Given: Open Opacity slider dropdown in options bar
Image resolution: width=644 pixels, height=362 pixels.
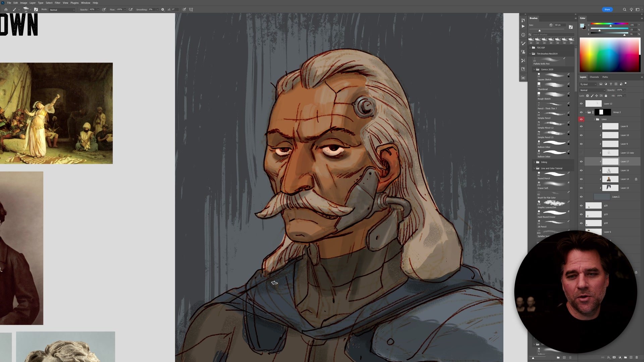Looking at the screenshot, I should 98,9.
